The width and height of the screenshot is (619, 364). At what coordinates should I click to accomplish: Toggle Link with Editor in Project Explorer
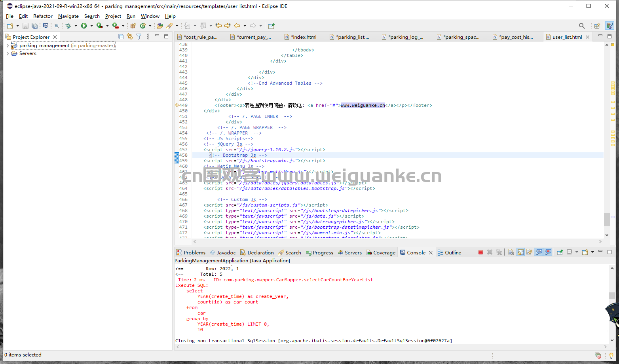pos(130,37)
